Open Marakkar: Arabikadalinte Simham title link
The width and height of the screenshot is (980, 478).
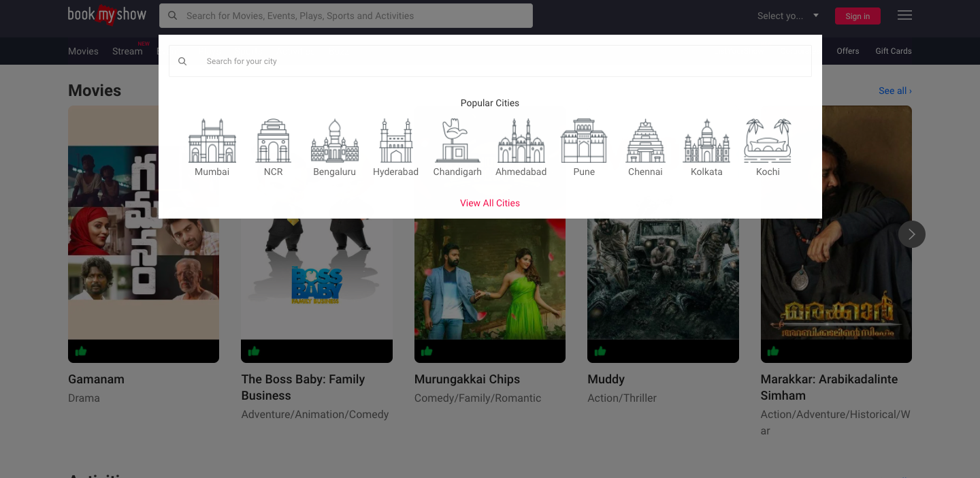pyautogui.click(x=829, y=387)
